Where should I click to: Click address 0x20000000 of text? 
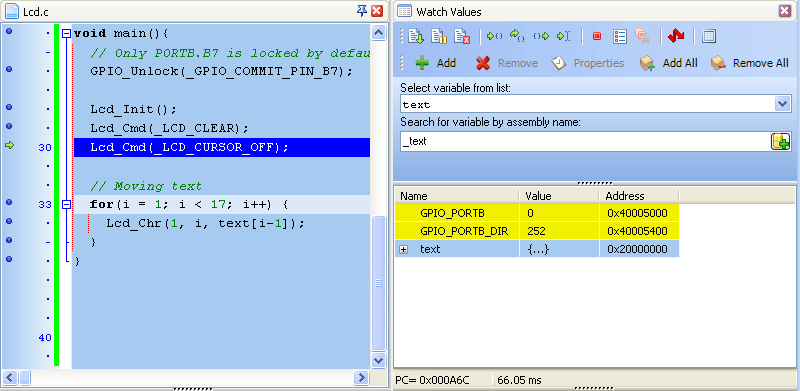click(637, 250)
